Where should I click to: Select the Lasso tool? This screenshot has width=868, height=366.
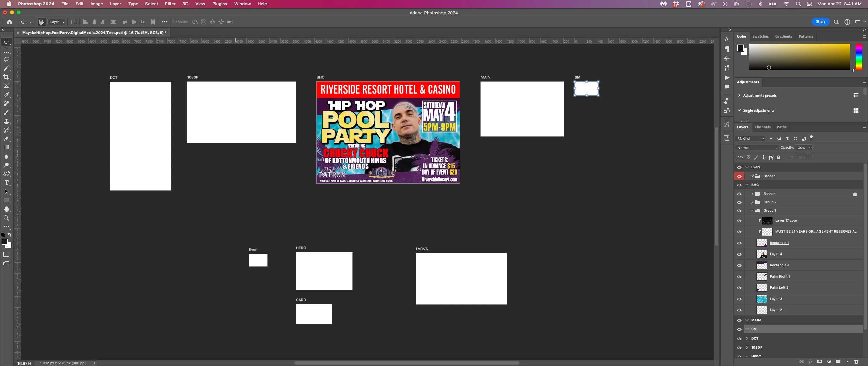tap(6, 59)
